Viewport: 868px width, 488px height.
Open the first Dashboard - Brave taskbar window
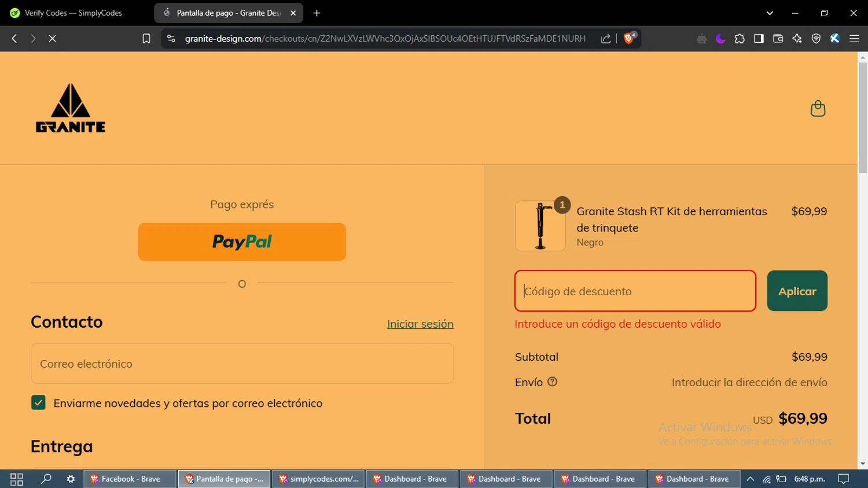tap(412, 479)
